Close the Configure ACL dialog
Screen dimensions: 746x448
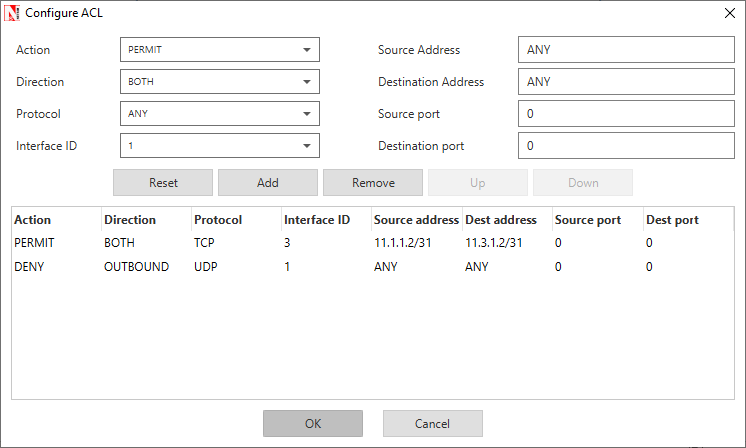click(x=726, y=14)
